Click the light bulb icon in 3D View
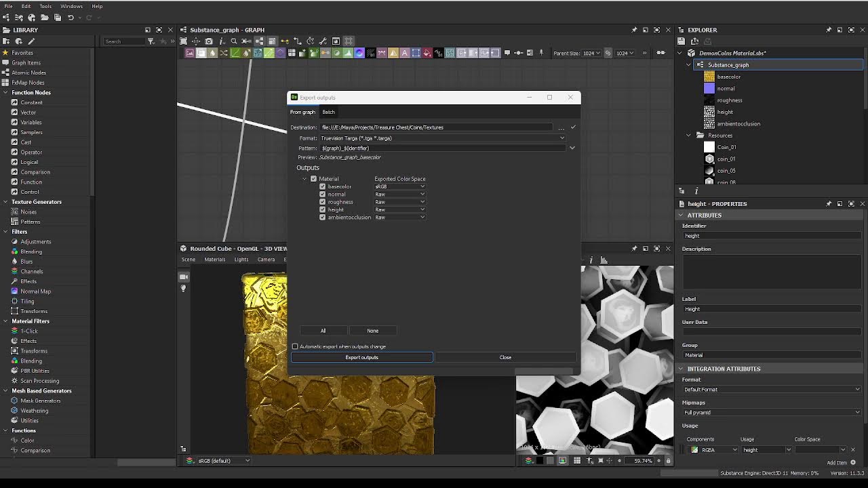The image size is (868, 488). tap(183, 288)
